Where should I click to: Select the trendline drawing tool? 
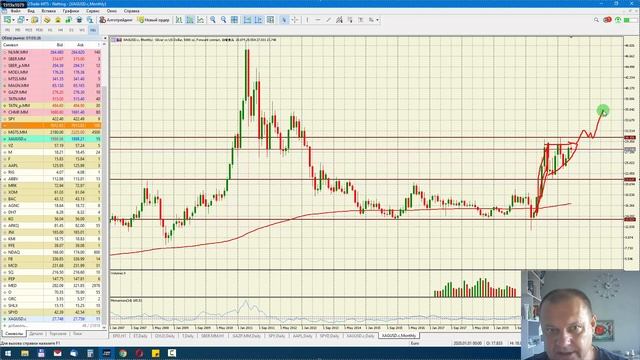(329, 20)
